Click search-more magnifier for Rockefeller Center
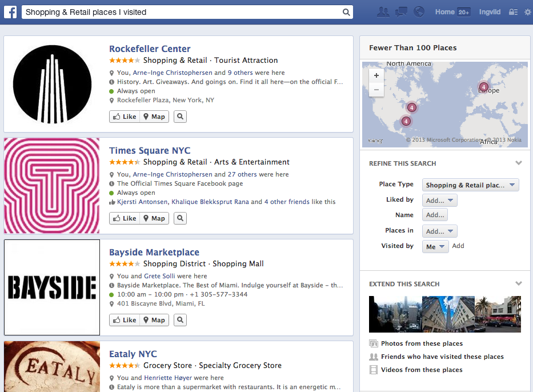 coord(180,117)
